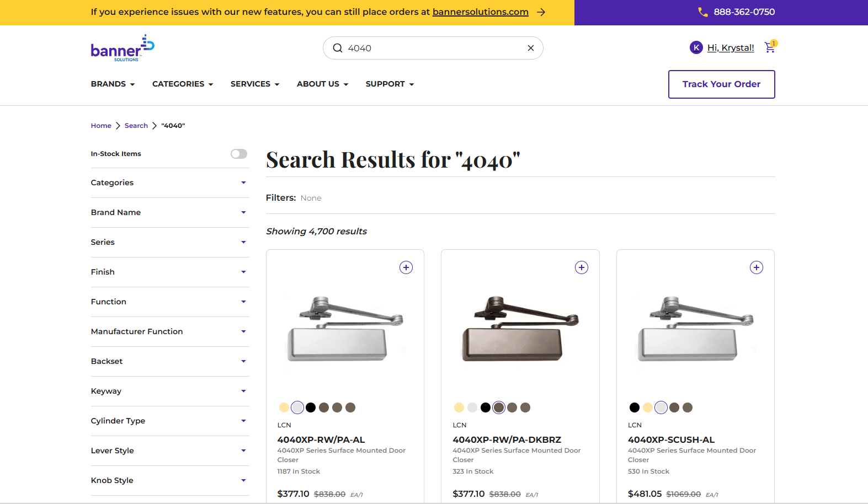Go to Search breadcrumb

click(136, 126)
